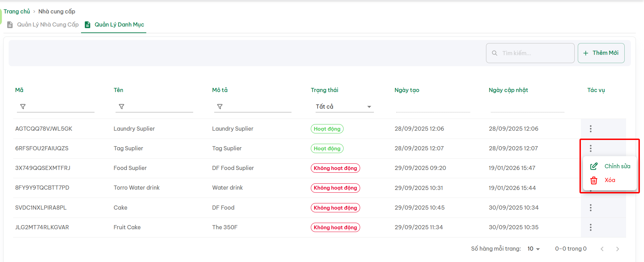Open the three-dot menu for Cake row
Viewport: 644px width, 262px height.
pyautogui.click(x=591, y=208)
